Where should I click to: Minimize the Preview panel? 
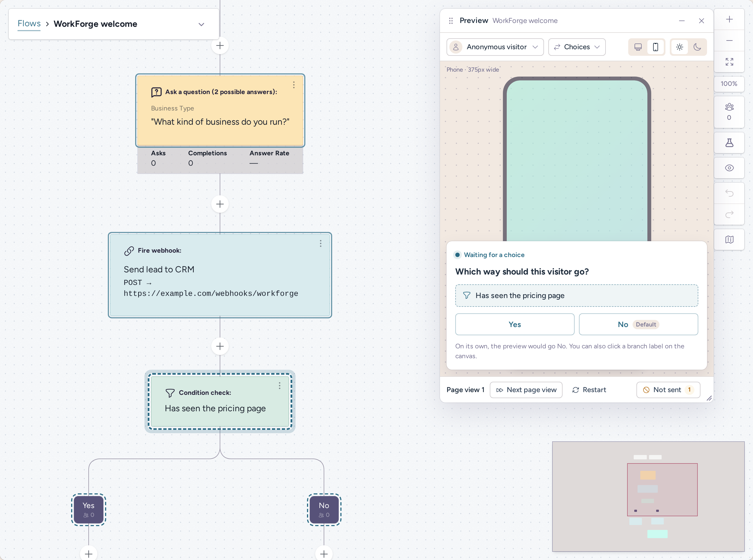682,21
